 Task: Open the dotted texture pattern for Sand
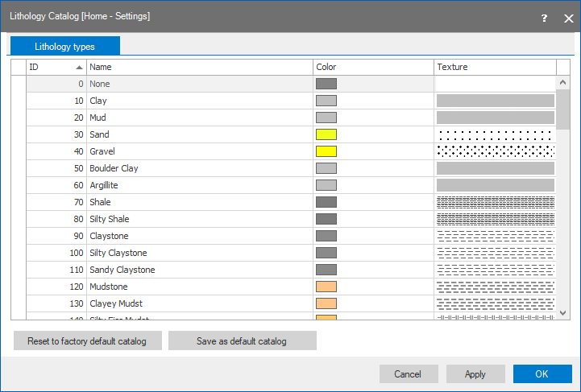(x=495, y=134)
